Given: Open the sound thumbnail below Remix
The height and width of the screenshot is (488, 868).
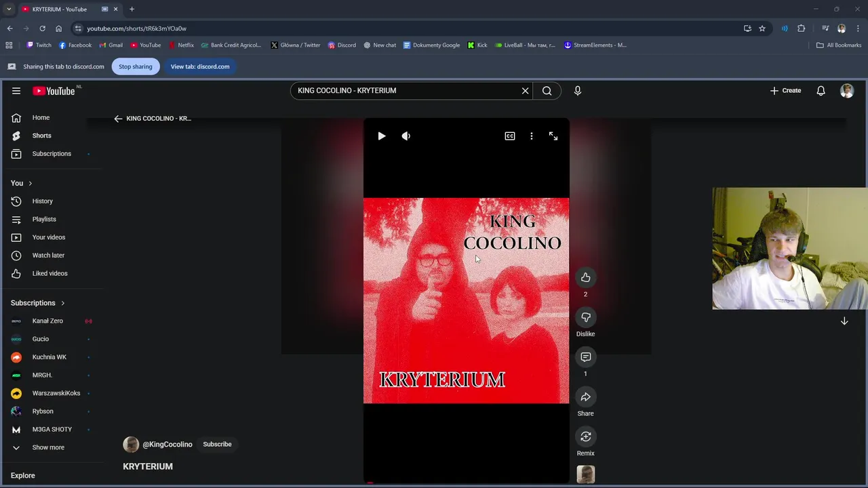Looking at the screenshot, I should pos(586,474).
